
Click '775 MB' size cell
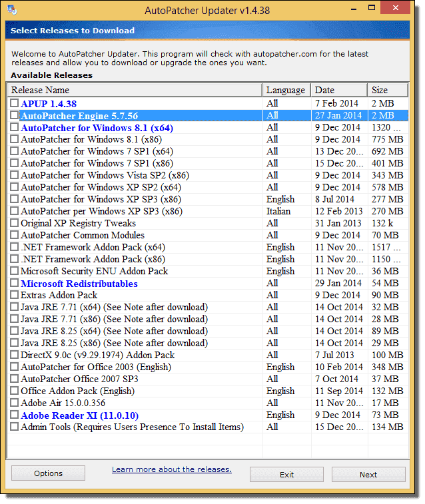[x=388, y=139]
